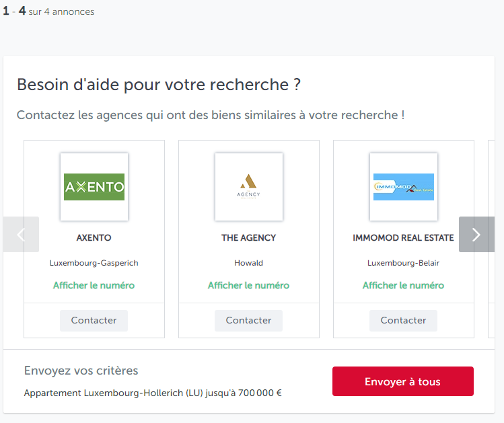The width and height of the screenshot is (504, 423).
Task: Contact The Agency in Howald
Action: tap(248, 321)
